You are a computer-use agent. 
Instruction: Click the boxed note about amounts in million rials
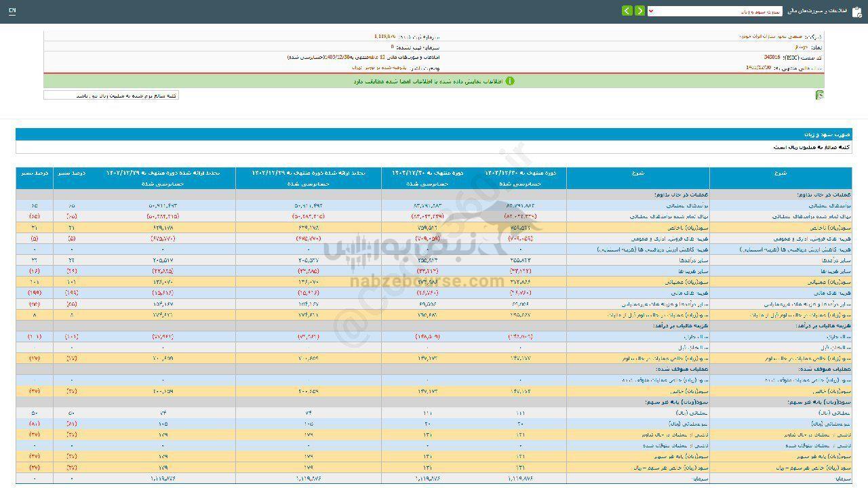(111, 96)
